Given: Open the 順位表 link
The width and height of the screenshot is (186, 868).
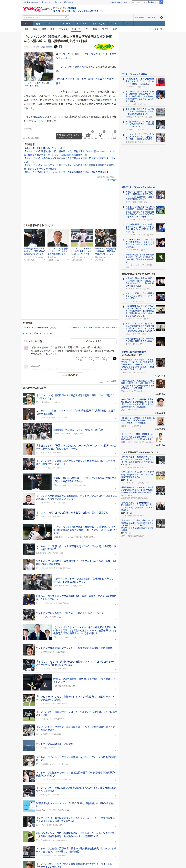Looking at the screenshot, I should 97,328.
